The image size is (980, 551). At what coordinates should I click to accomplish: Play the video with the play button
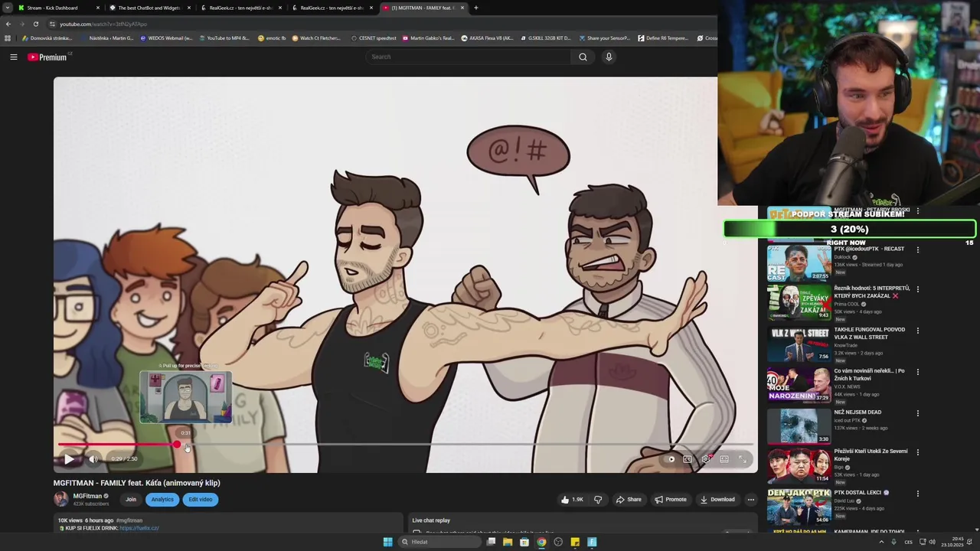pyautogui.click(x=68, y=459)
